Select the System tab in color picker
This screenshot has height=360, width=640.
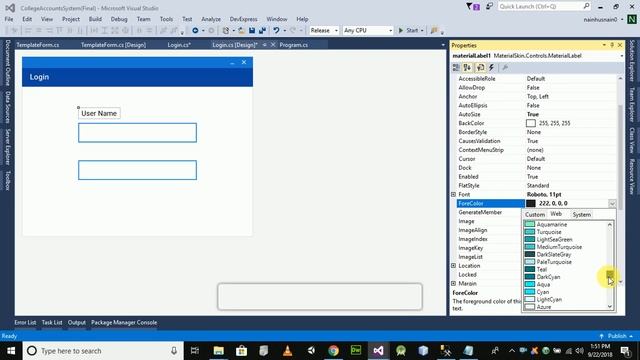[x=582, y=214]
